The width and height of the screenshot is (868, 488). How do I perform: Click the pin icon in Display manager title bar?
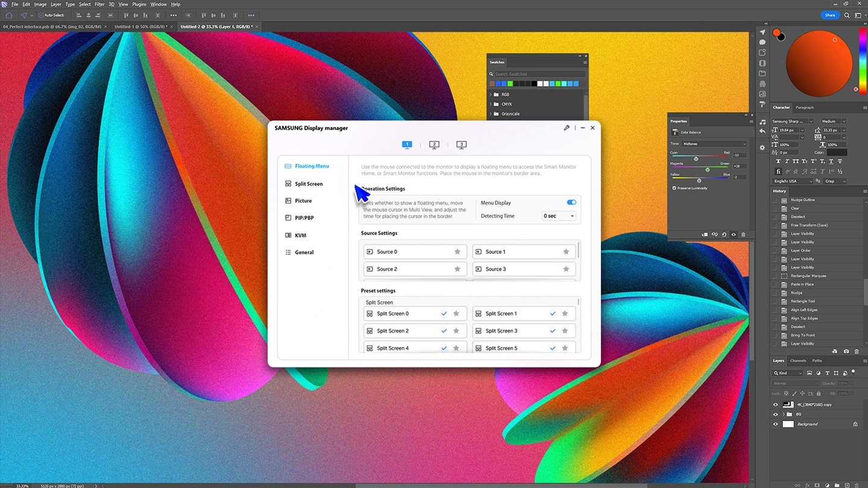pyautogui.click(x=567, y=128)
